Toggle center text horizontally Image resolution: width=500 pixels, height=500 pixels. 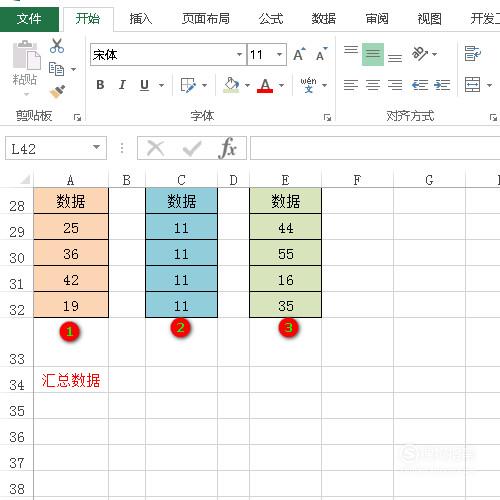click(x=373, y=85)
